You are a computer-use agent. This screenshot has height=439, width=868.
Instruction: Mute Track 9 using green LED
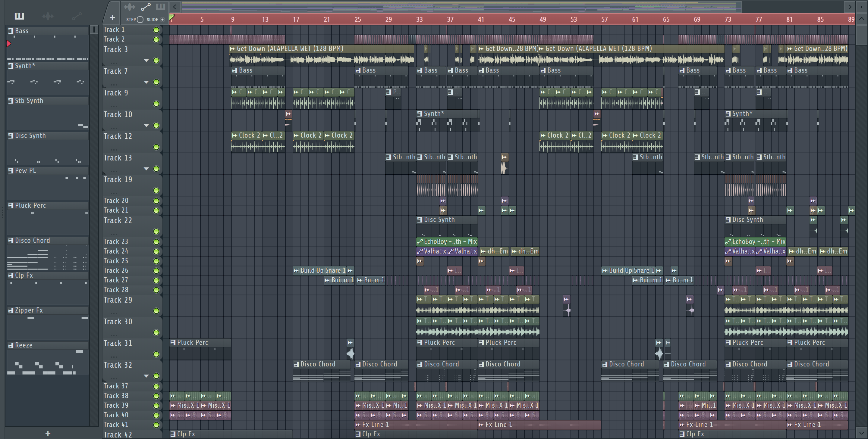[156, 104]
